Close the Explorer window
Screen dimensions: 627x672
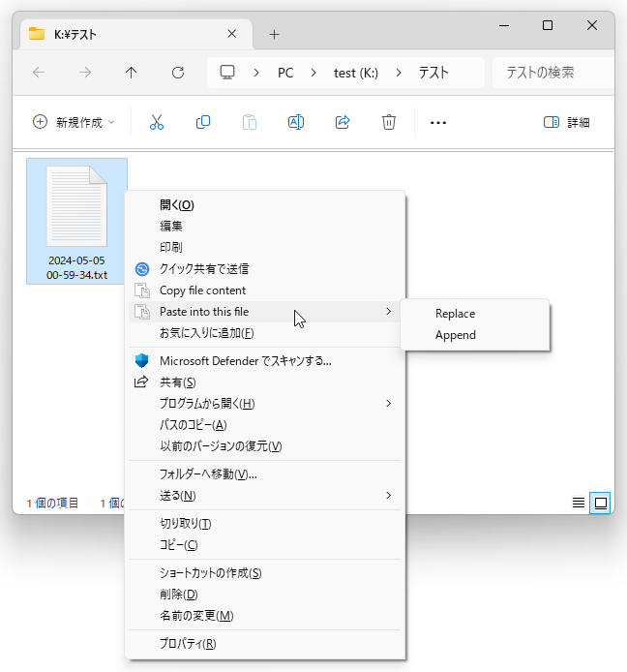(x=592, y=26)
